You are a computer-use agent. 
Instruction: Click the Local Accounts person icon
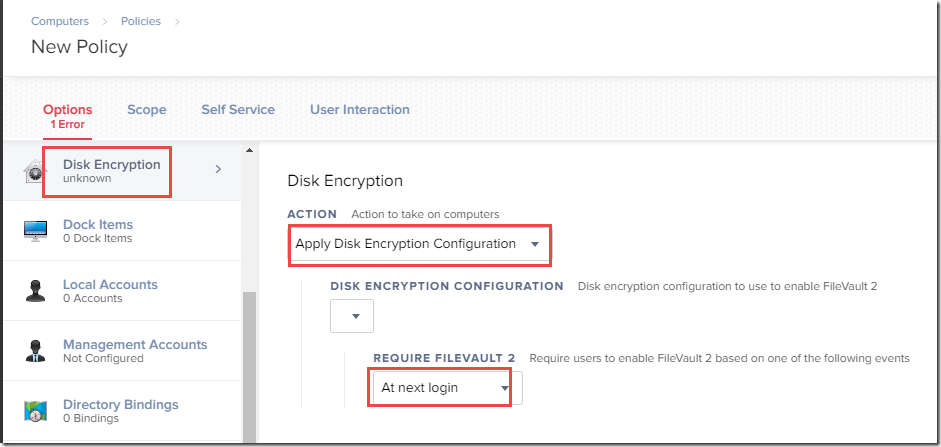point(35,290)
